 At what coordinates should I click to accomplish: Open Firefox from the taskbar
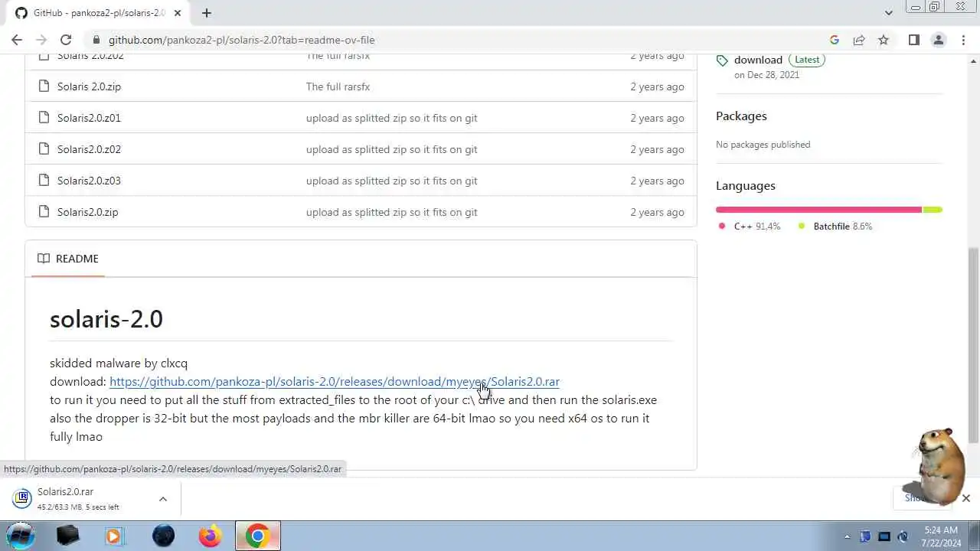210,536
